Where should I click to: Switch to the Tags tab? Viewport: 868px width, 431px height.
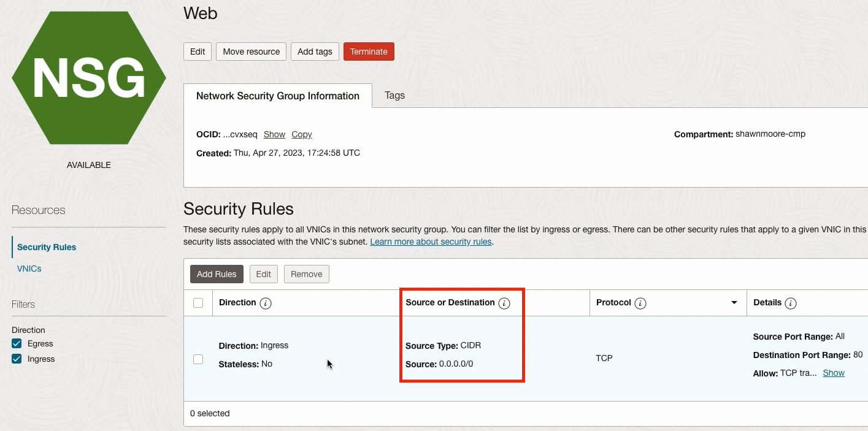(394, 96)
